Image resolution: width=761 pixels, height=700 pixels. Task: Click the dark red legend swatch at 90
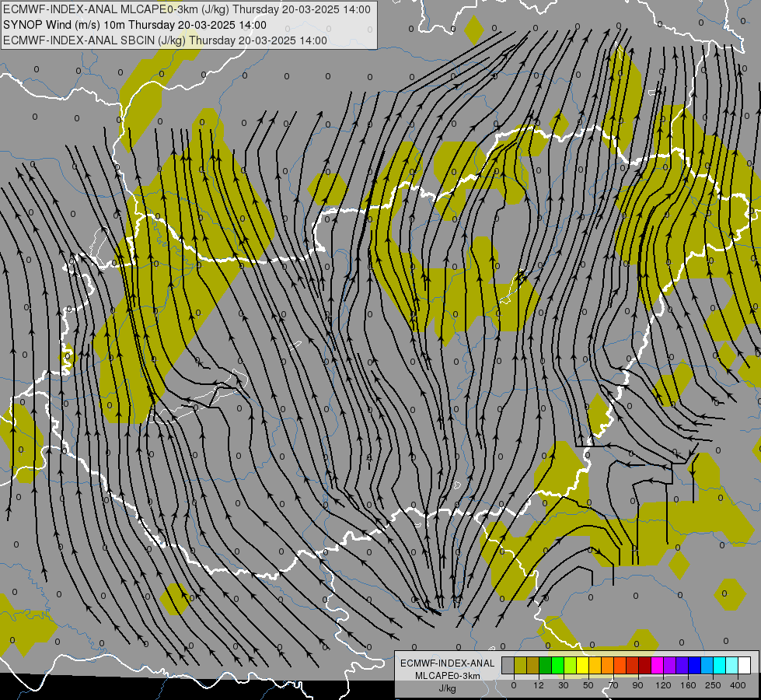(644, 665)
